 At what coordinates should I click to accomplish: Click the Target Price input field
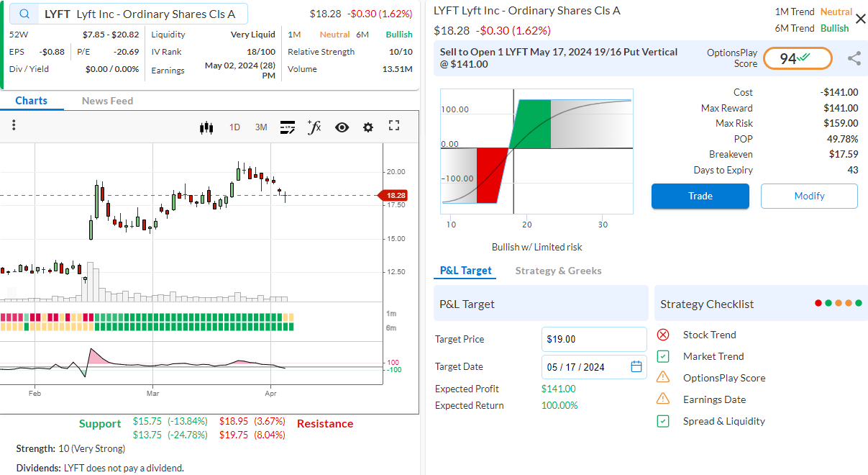coord(593,339)
